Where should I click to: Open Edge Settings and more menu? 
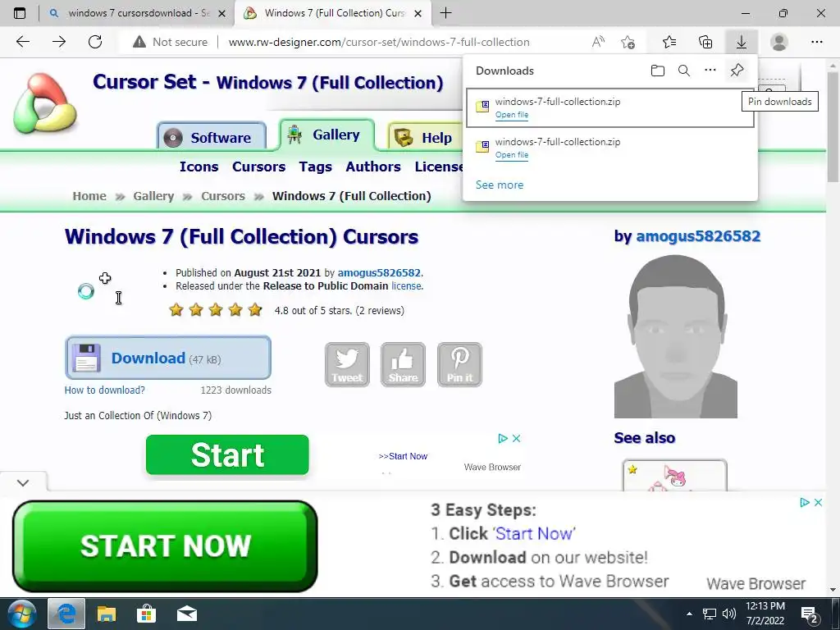(x=816, y=42)
